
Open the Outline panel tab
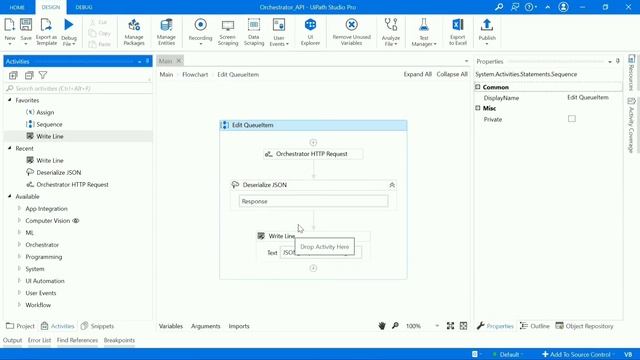coord(535,326)
